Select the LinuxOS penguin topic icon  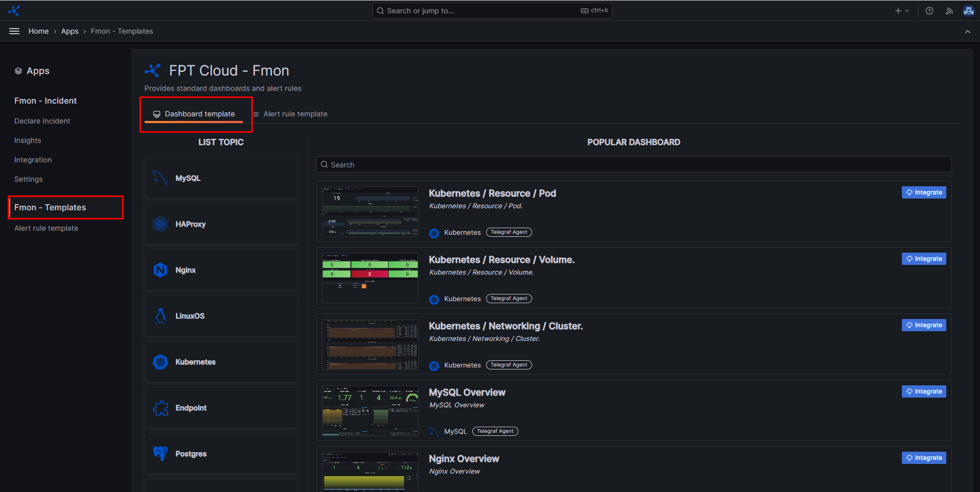point(160,316)
